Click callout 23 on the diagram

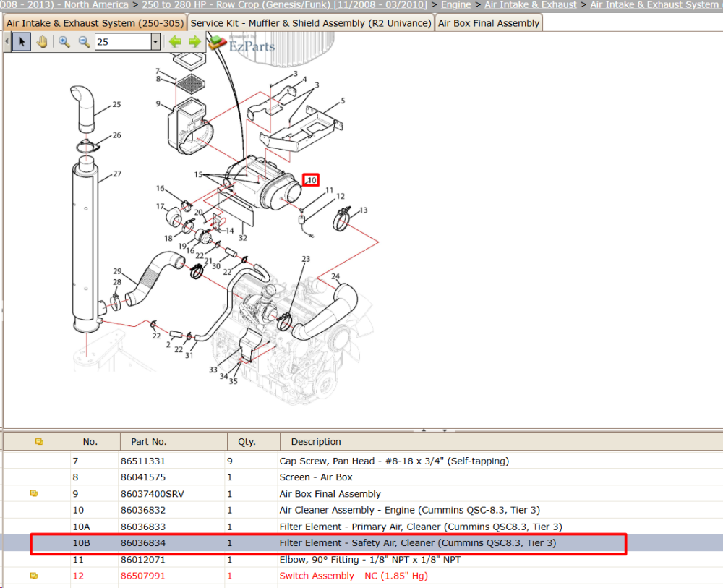[x=306, y=259]
